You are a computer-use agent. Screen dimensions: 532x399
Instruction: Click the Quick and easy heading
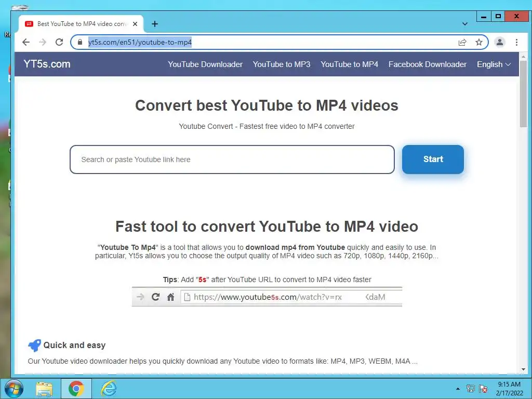tap(74, 345)
